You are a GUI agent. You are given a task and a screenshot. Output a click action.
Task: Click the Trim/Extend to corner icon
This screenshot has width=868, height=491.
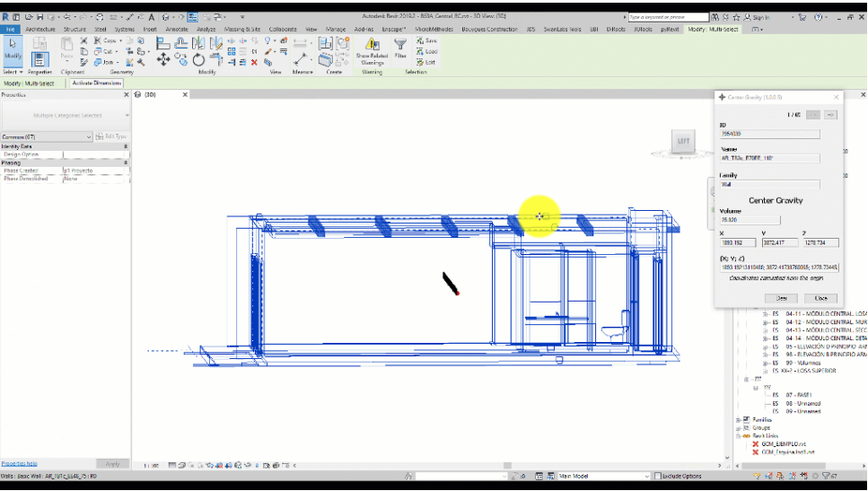pos(216,60)
